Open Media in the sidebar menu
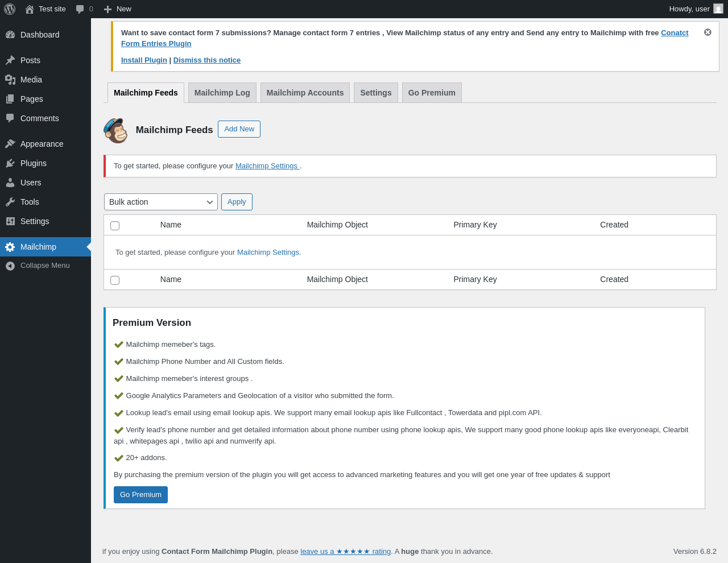This screenshot has width=728, height=563. click(x=45, y=80)
